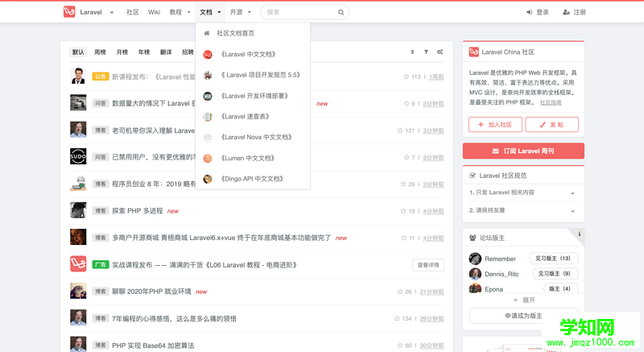Click the home icon beside 社区文档首页

click(x=207, y=33)
